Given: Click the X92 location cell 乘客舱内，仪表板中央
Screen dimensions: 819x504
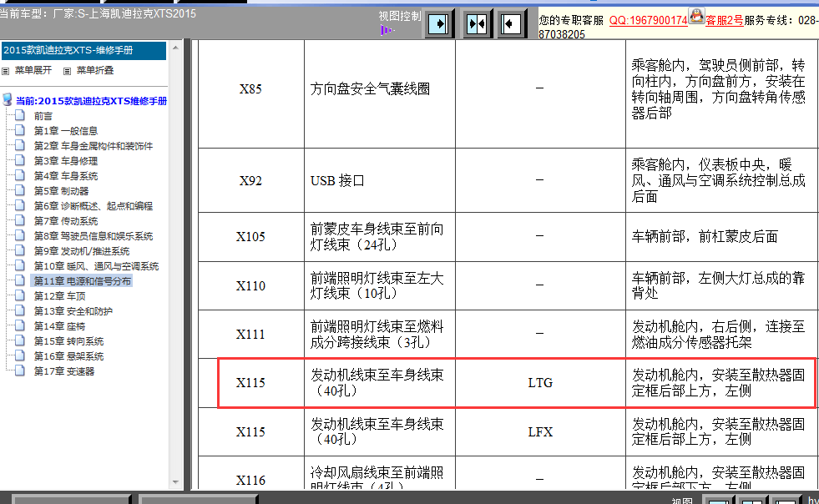Looking at the screenshot, I should tap(722, 181).
